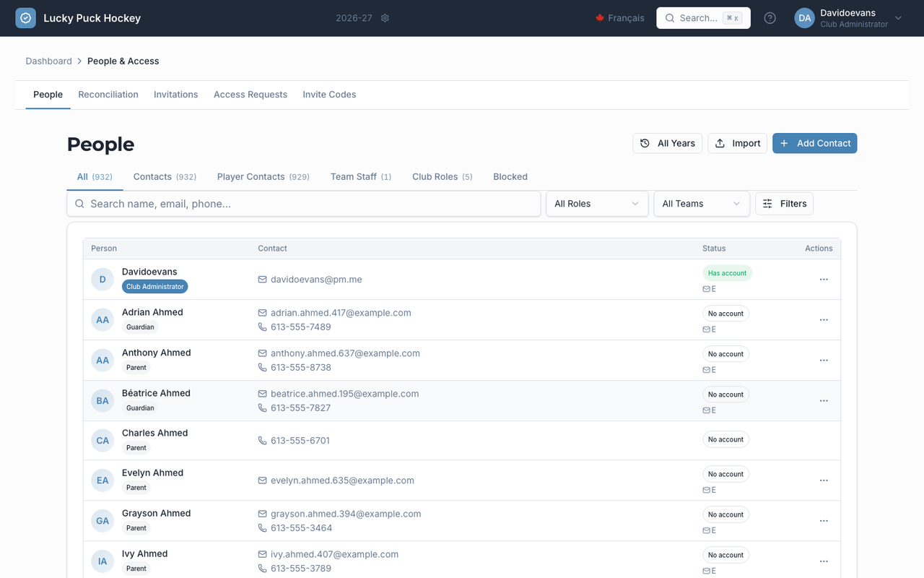Select the top People tab
Viewport: 924px width, 578px height.
[48, 95]
